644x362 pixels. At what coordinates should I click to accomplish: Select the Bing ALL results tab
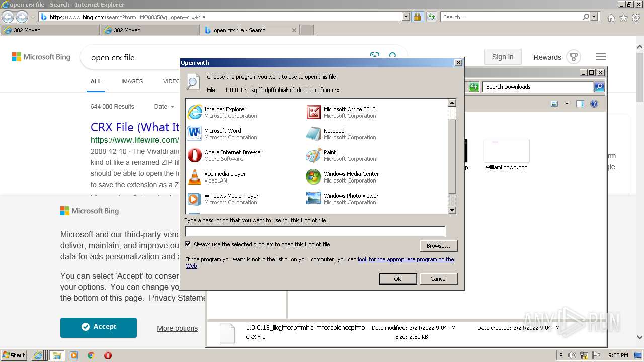click(x=96, y=81)
